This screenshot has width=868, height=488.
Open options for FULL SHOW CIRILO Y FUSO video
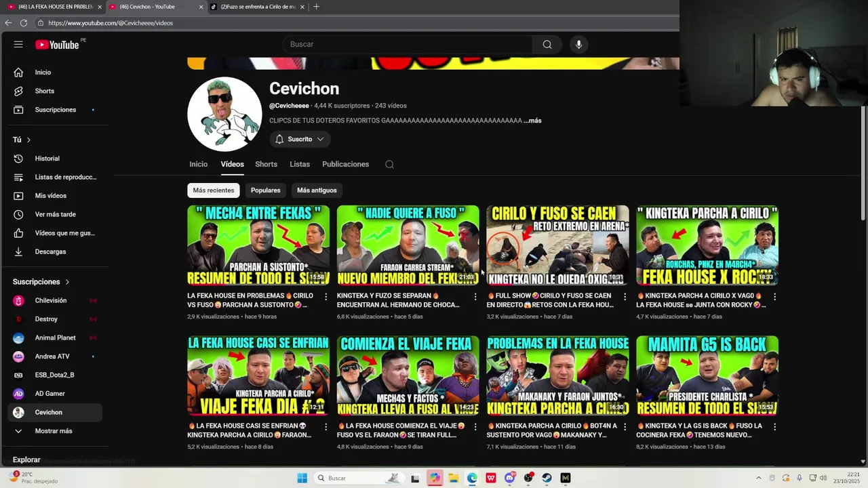pyautogui.click(x=625, y=297)
